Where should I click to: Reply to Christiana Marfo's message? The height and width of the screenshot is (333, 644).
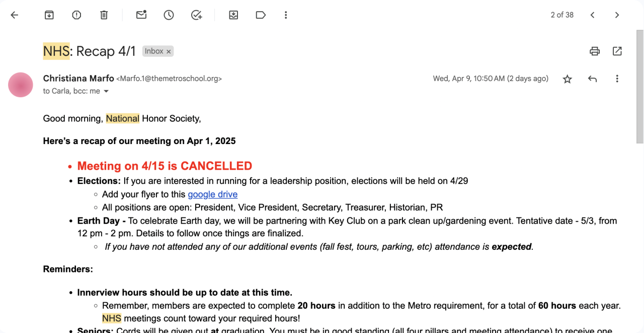point(593,79)
